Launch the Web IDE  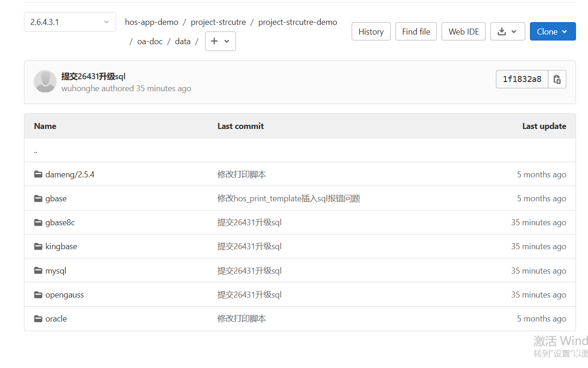pyautogui.click(x=463, y=31)
